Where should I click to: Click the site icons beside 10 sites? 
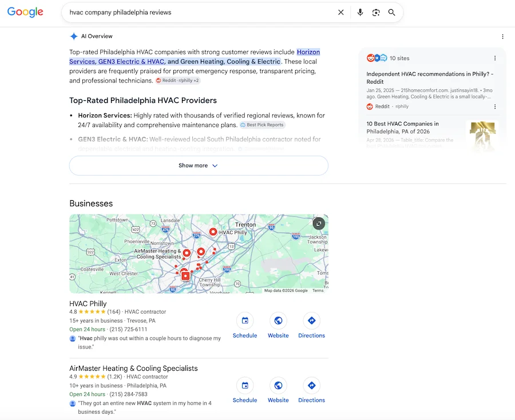(x=377, y=58)
